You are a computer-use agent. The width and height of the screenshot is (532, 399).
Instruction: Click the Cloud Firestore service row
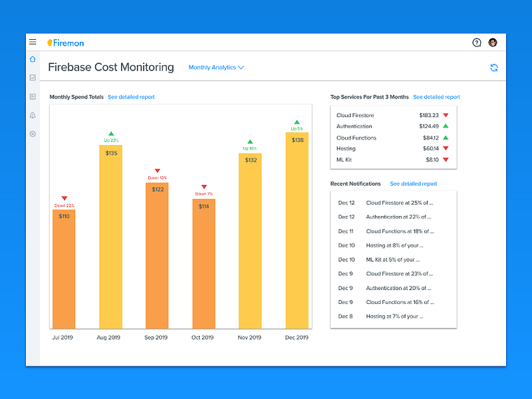point(393,115)
